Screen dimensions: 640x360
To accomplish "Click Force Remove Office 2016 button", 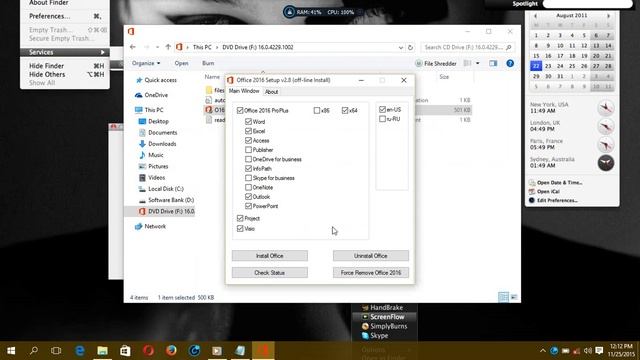I will tap(371, 273).
